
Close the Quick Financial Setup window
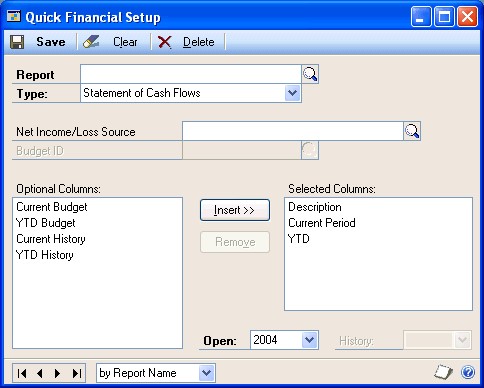(x=467, y=17)
